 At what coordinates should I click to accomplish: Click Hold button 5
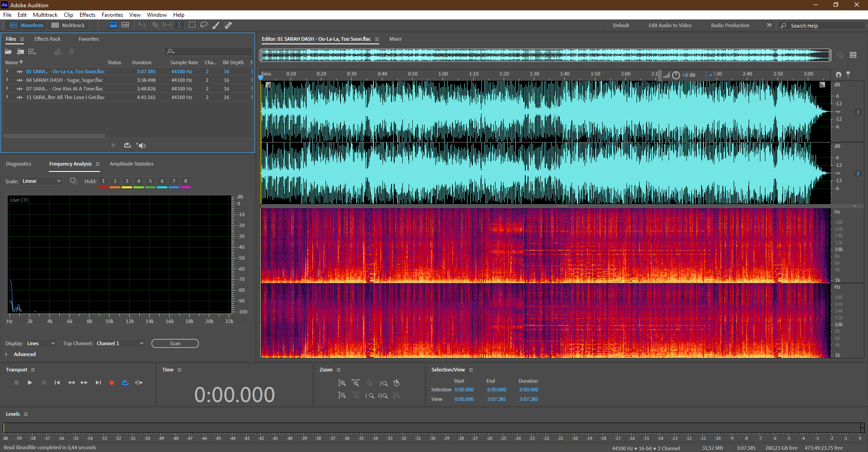pos(150,181)
